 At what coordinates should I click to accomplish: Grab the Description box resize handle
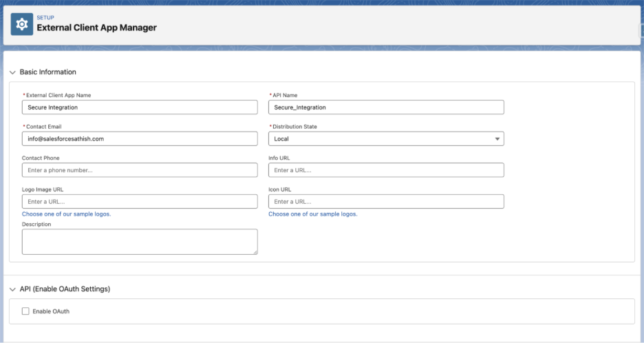(x=255, y=251)
